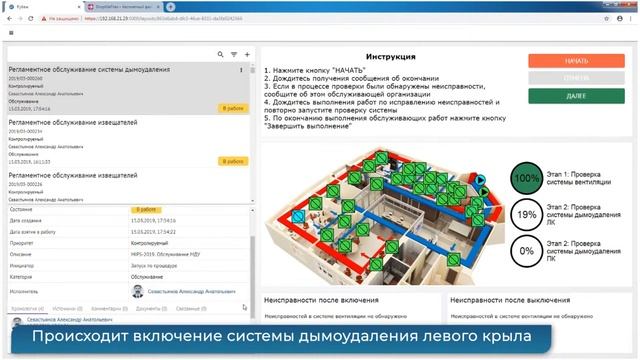
Task: Select second task Регламентное обслуживание извещателей with badge
Action: (128, 141)
